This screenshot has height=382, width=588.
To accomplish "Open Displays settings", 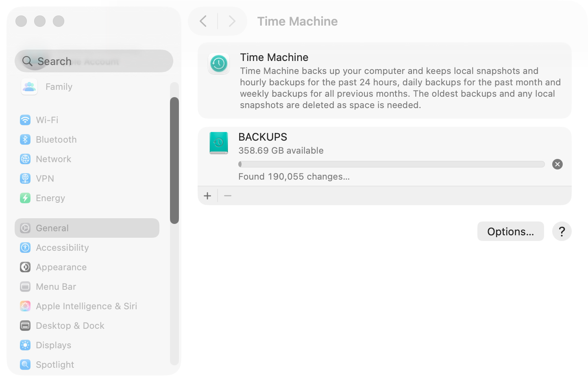I will coord(87,345).
